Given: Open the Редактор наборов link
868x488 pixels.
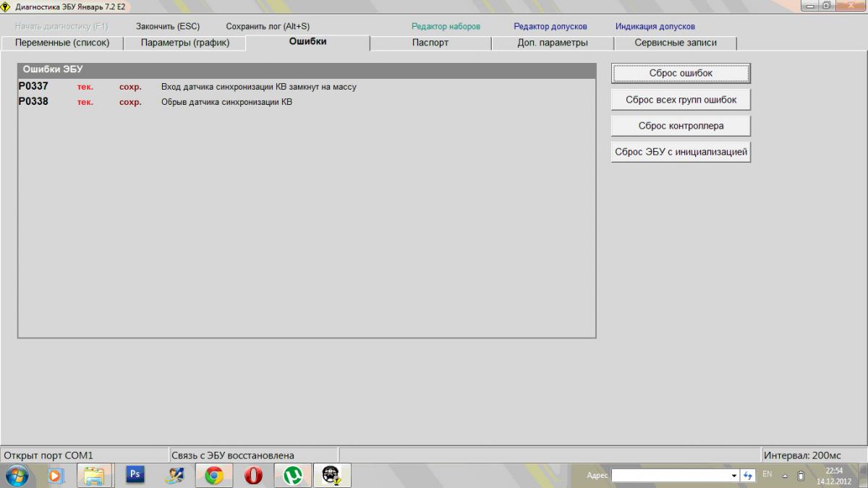Looking at the screenshot, I should 446,26.
